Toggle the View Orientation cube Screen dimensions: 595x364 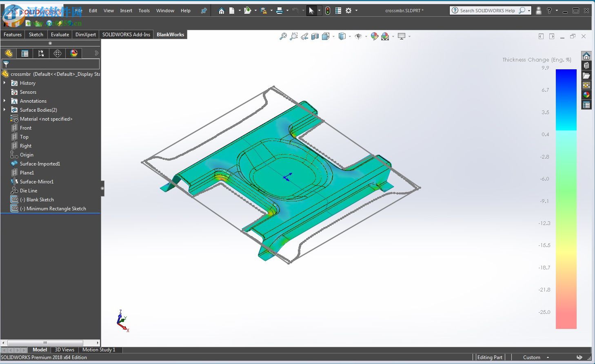(326, 36)
